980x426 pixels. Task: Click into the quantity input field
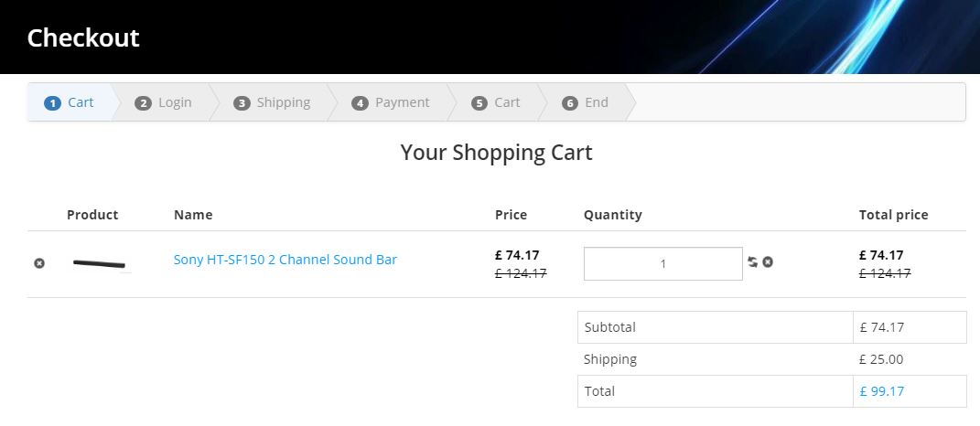pos(662,264)
